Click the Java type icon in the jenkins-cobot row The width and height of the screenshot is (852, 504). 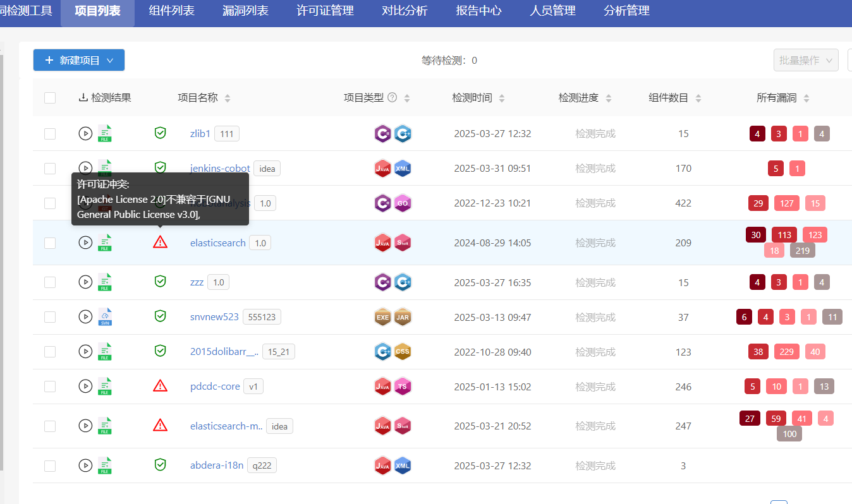click(x=382, y=169)
